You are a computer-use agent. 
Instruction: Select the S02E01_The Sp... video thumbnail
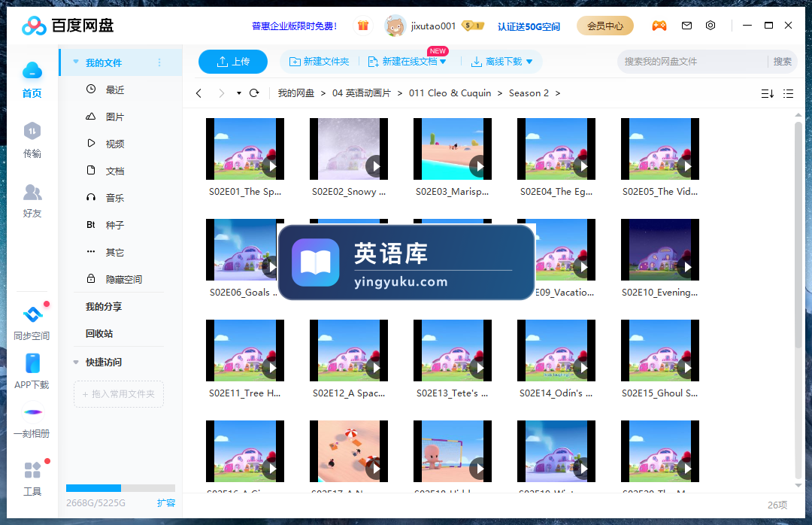[245, 149]
